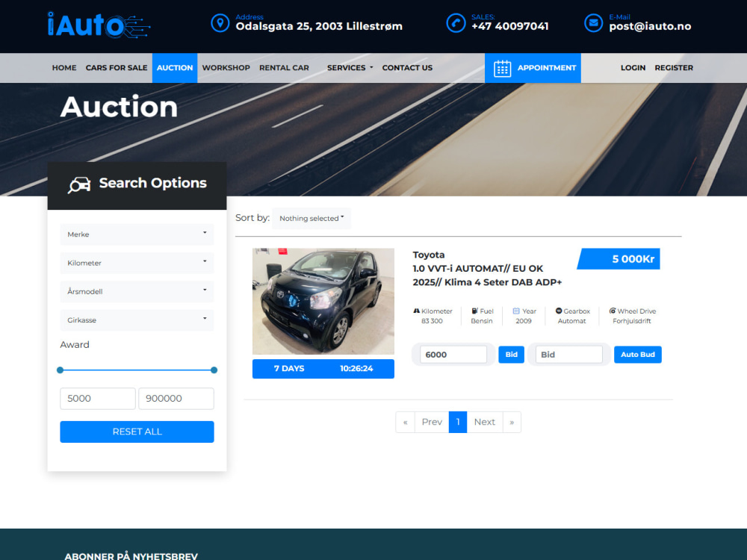Click the Odalsgata 25 address text
747x560 pixels.
319,26
